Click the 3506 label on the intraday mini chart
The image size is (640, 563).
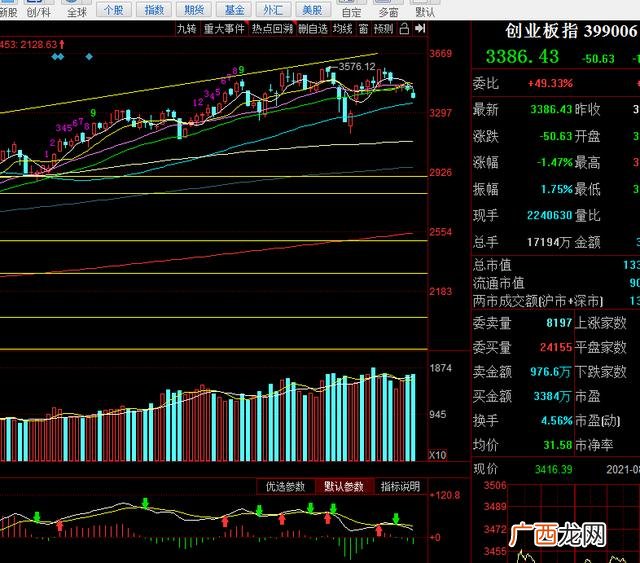(495, 485)
